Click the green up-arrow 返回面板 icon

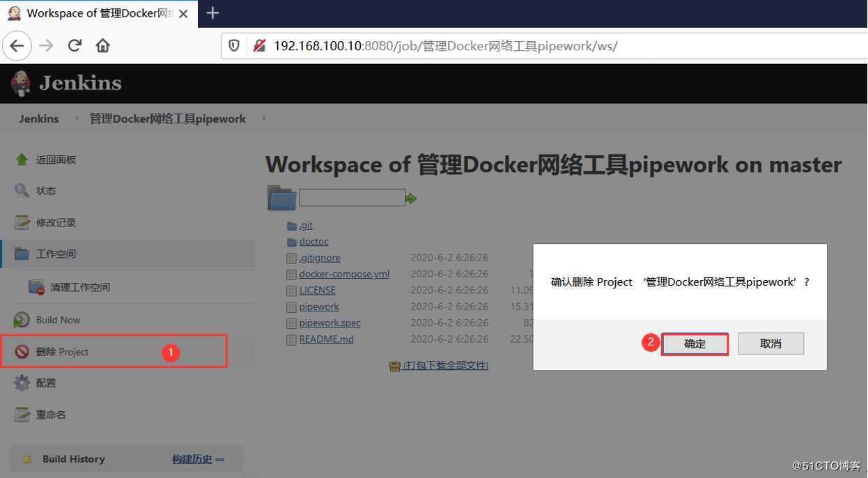[x=22, y=160]
